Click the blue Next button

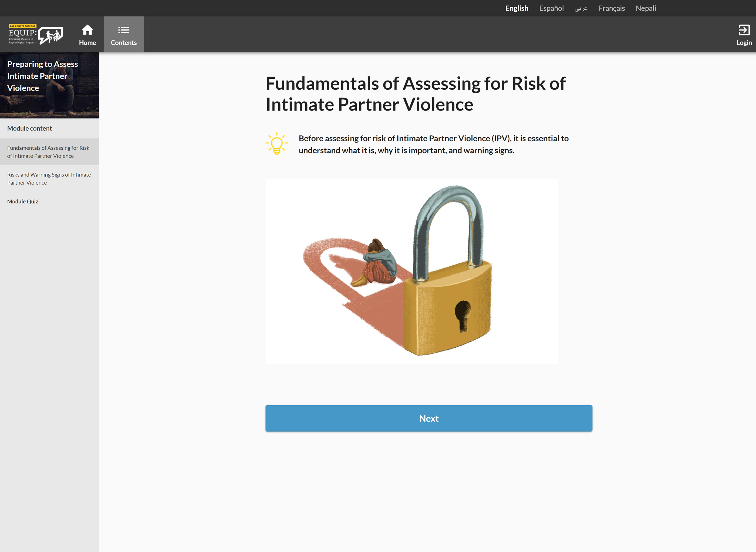click(429, 418)
